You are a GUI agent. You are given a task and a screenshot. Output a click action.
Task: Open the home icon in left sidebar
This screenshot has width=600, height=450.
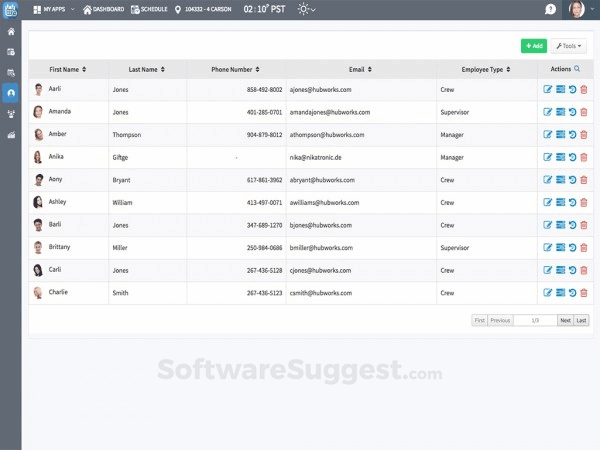click(x=11, y=32)
